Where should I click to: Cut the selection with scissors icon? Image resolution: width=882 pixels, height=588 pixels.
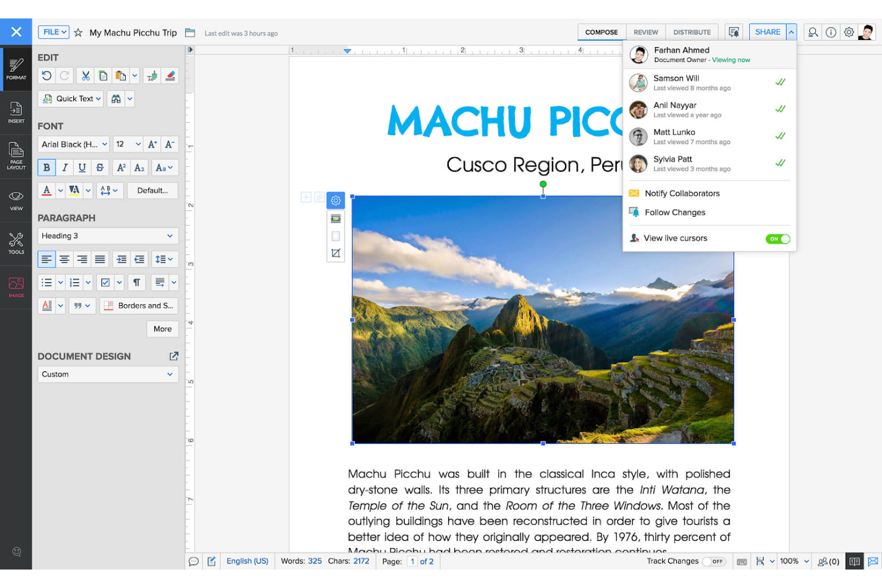(x=85, y=76)
